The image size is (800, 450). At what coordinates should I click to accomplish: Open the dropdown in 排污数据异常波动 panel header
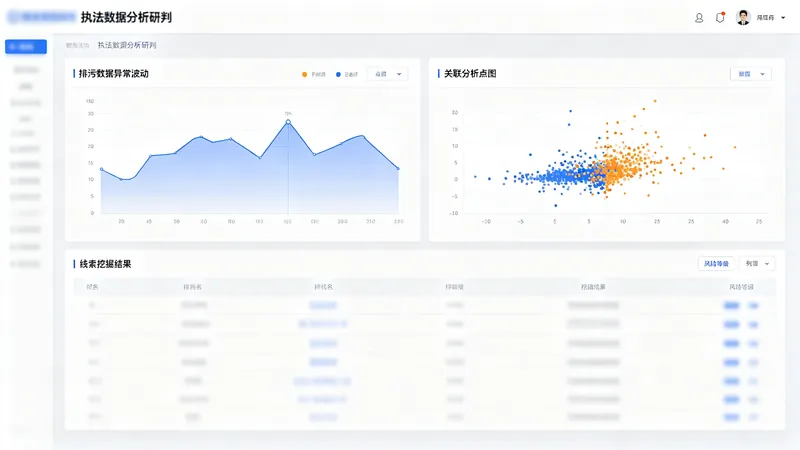(388, 74)
